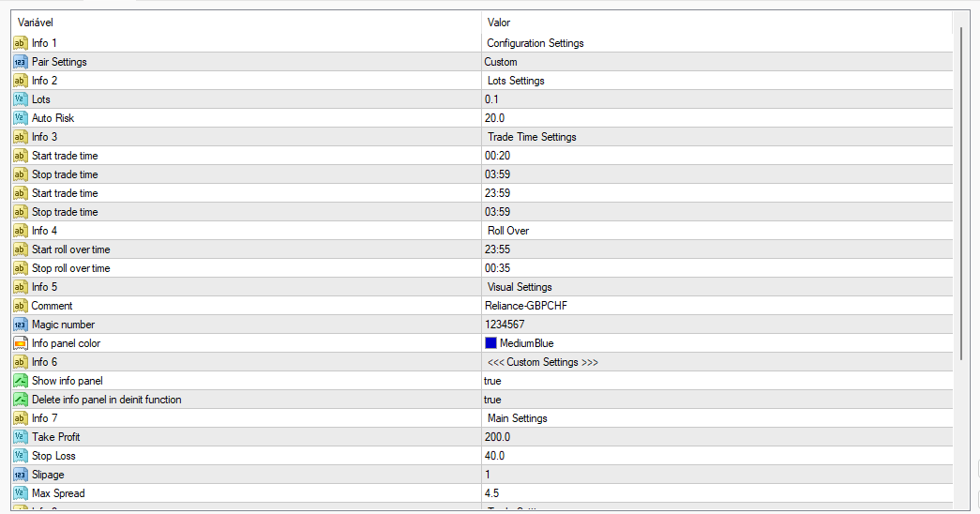980x514 pixels.
Task: Click the color-type icon beside Info panel color
Action: (x=20, y=343)
